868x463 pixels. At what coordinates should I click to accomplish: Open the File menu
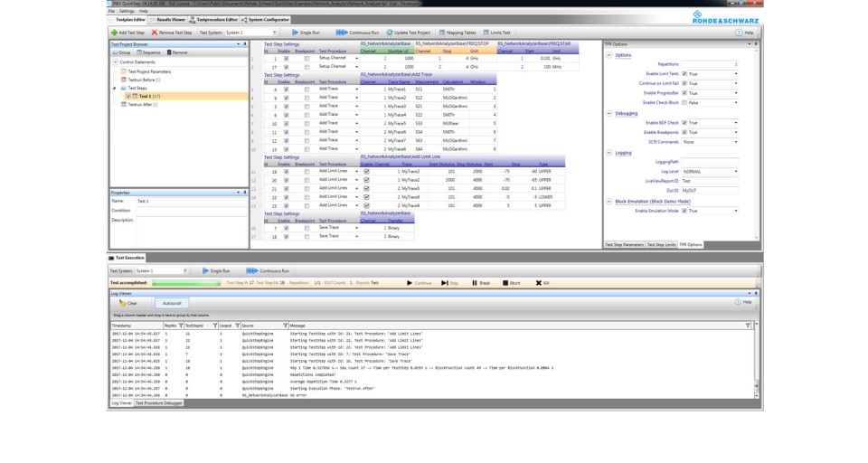click(x=111, y=11)
